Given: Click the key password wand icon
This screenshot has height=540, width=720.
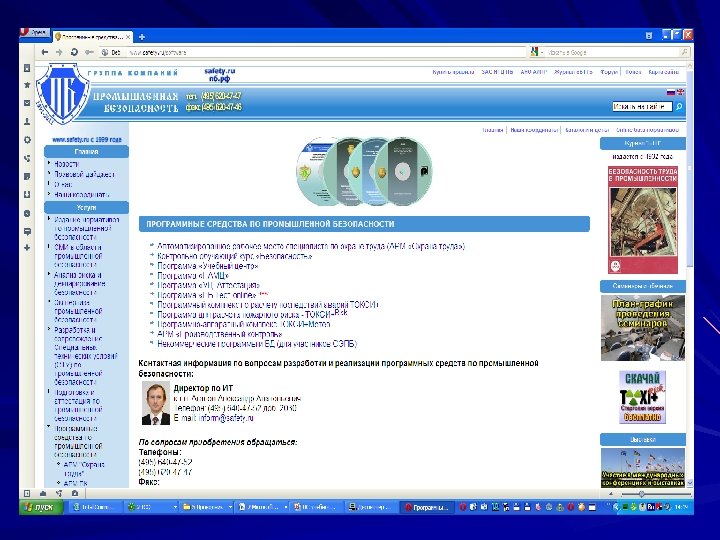Looking at the screenshot, I should [89, 52].
